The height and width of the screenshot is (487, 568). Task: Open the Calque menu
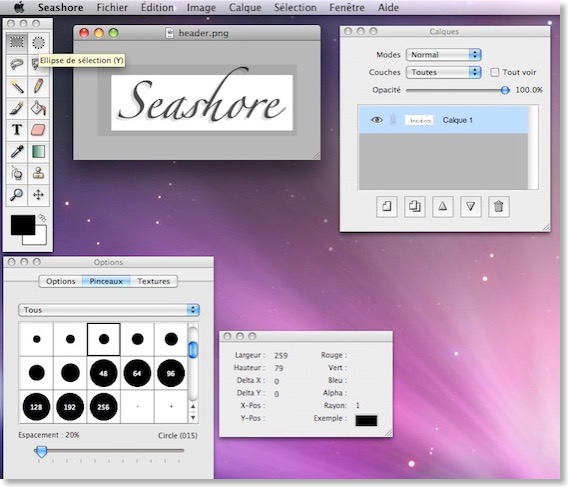pos(245,7)
